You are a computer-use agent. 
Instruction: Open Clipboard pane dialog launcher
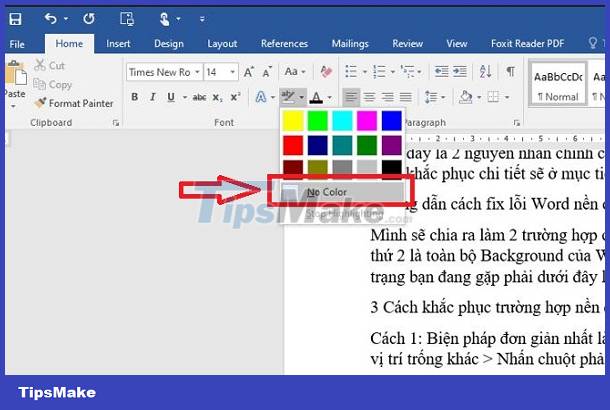coord(116,123)
